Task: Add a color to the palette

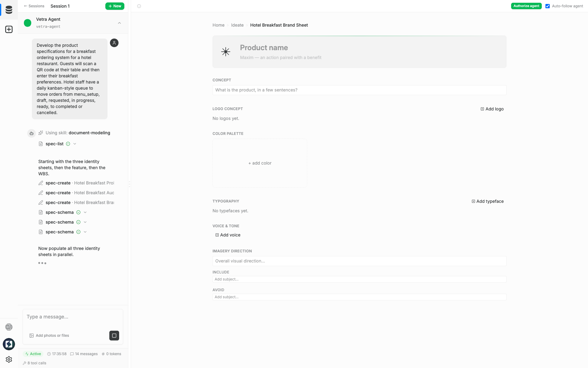Action: pos(260,163)
